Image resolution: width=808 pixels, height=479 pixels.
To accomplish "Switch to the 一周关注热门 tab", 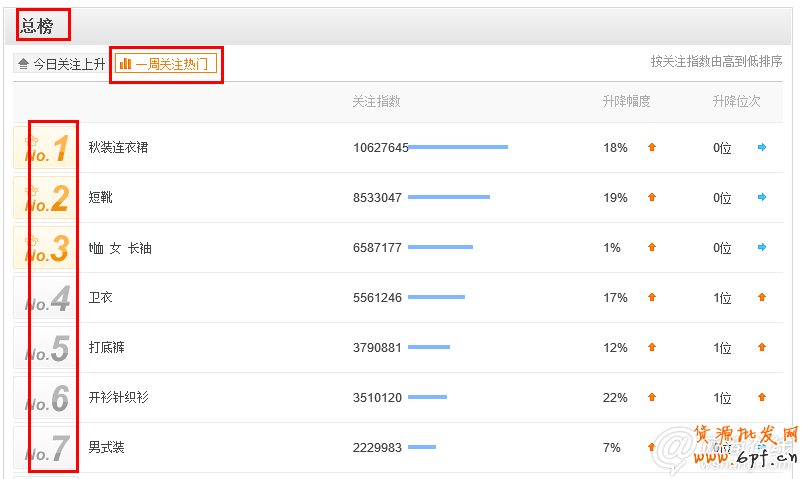I will pos(165,64).
